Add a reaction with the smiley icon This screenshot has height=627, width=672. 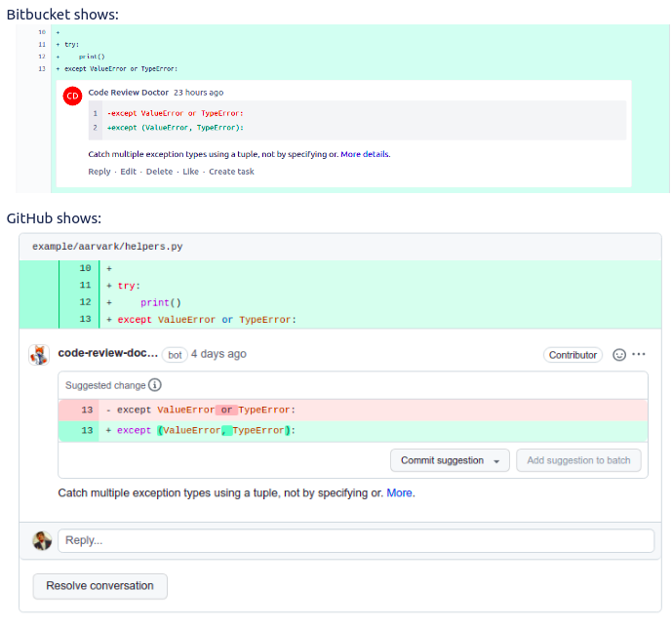[x=619, y=355]
